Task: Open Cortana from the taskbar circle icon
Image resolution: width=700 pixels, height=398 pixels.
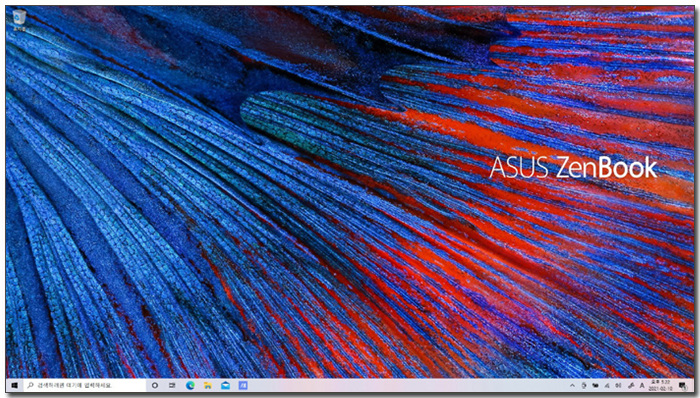Action: pyautogui.click(x=155, y=385)
